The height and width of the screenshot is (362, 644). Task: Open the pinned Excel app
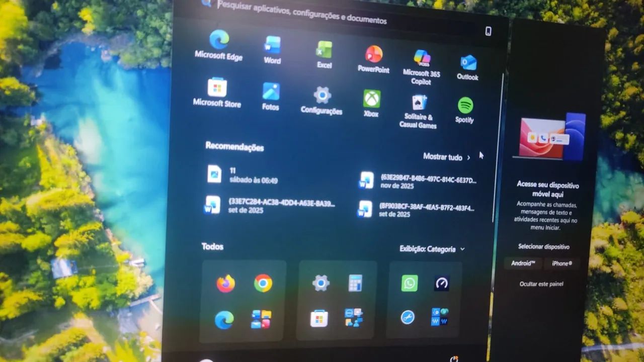324,54
